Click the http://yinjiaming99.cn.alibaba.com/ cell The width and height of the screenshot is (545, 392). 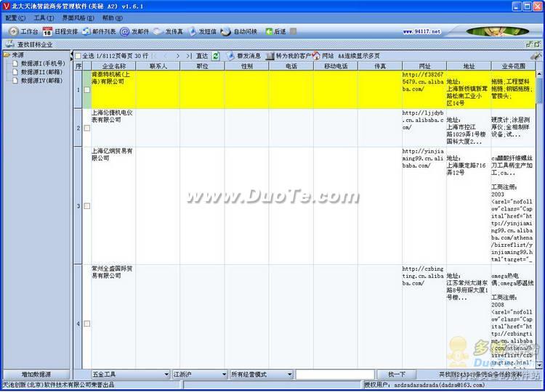pyautogui.click(x=424, y=205)
